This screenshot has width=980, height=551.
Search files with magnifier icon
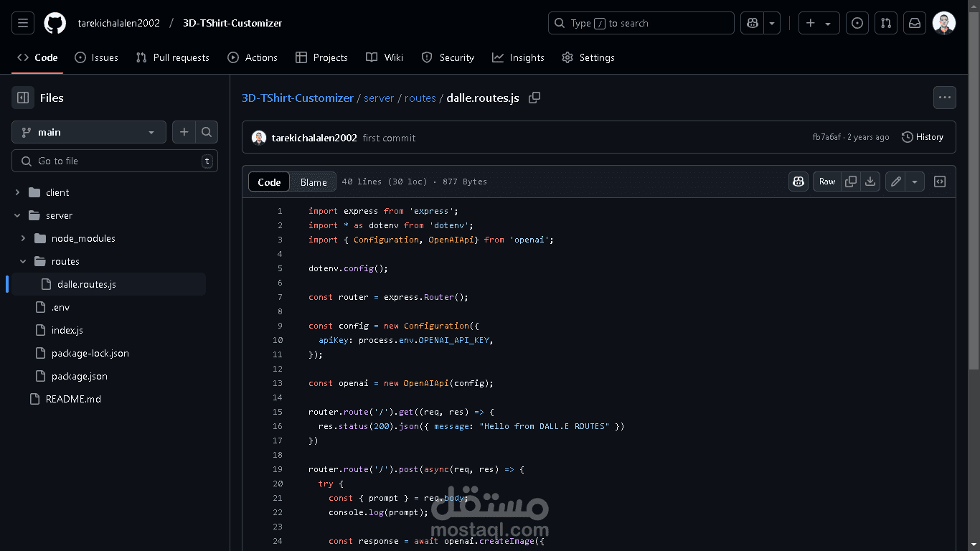tap(207, 132)
